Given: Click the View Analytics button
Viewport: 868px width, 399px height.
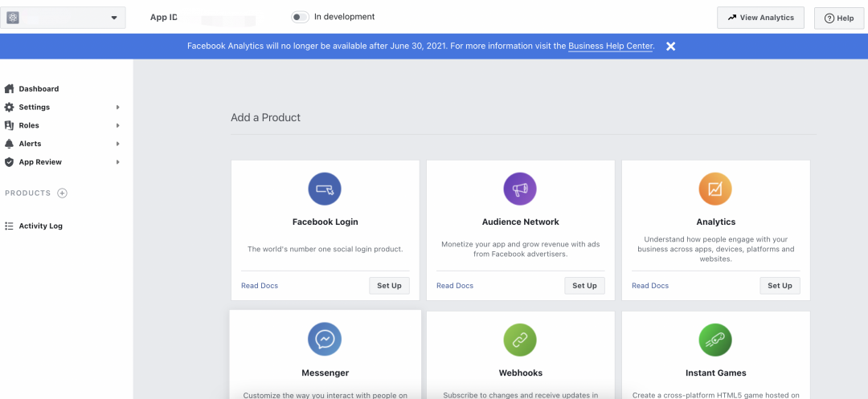Looking at the screenshot, I should 760,18.
